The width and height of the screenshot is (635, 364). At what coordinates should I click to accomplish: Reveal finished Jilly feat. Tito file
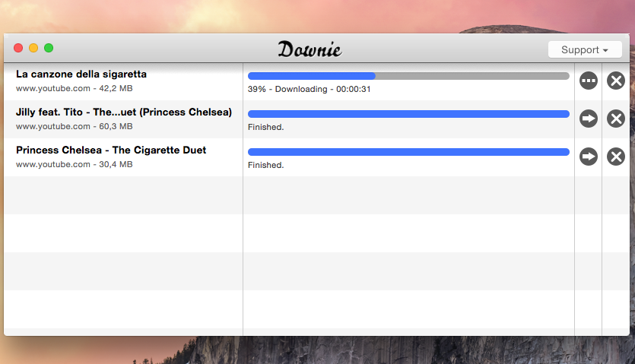[589, 119]
